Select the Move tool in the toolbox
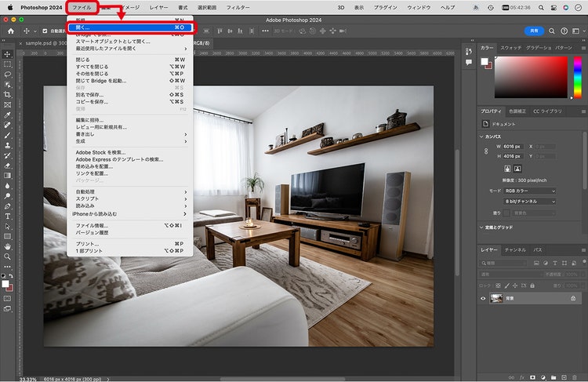588x382 pixels. (7, 54)
